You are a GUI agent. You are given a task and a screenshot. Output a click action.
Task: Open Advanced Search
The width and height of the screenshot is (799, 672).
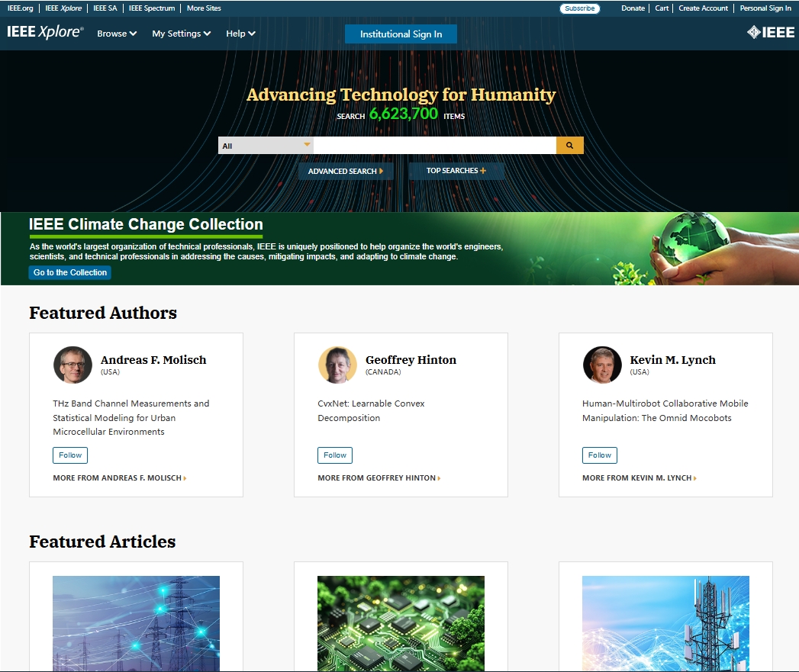tap(346, 171)
